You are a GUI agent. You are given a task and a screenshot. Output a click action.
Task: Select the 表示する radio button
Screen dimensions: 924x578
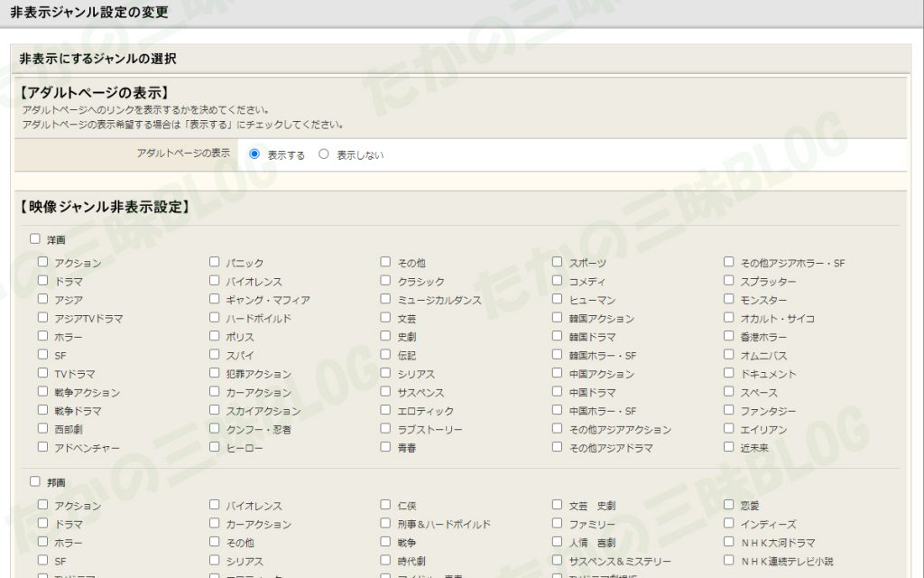[254, 154]
